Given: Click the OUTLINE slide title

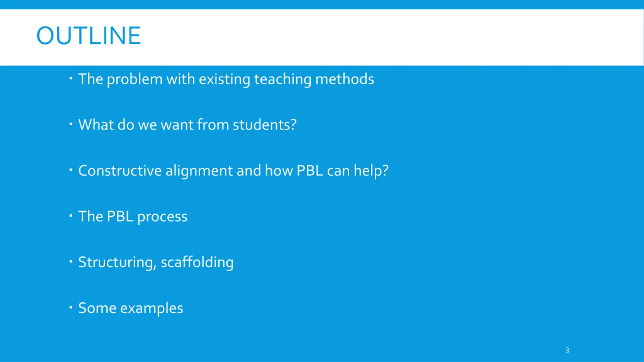Looking at the screenshot, I should click(x=89, y=35).
